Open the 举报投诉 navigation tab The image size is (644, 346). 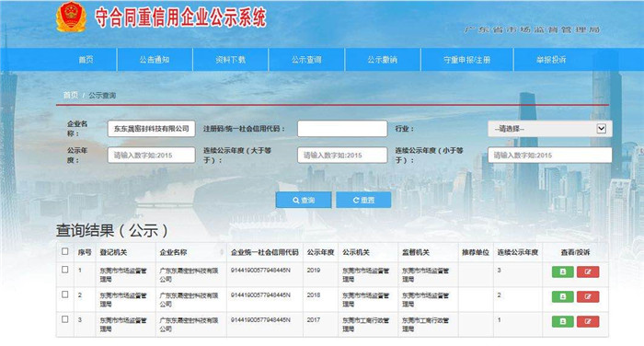click(x=551, y=60)
